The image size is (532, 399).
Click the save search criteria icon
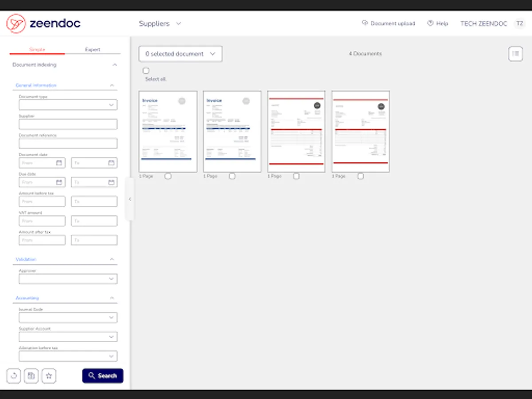coord(31,376)
